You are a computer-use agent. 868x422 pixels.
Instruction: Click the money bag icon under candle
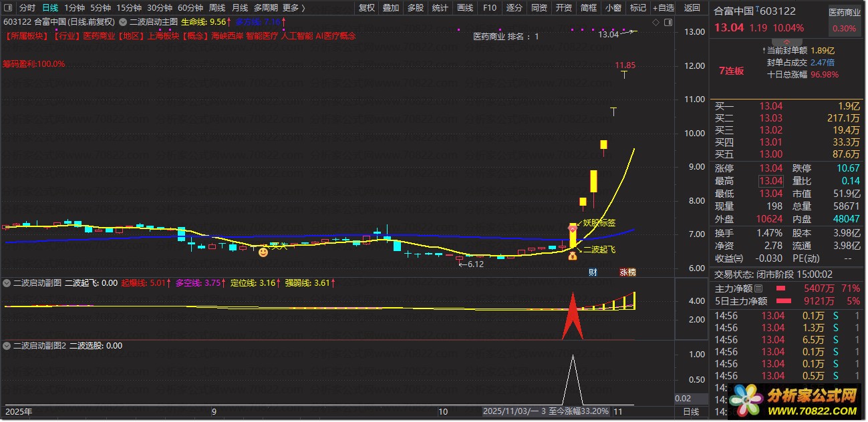pos(572,255)
